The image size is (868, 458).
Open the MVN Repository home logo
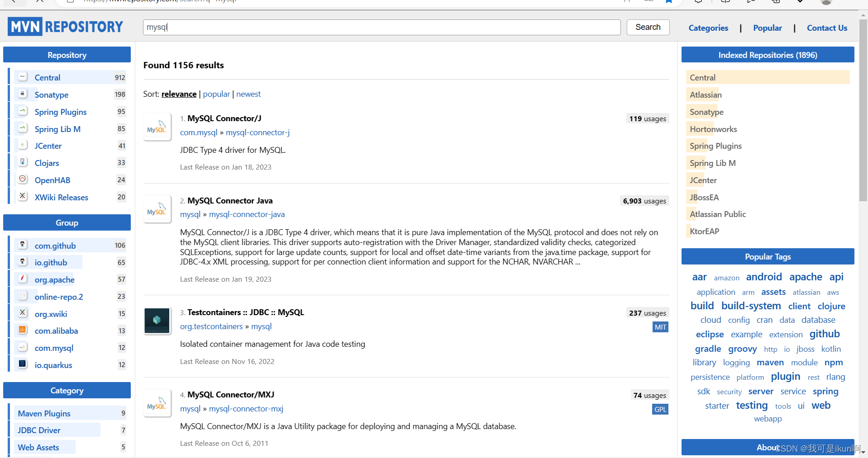[x=66, y=27]
